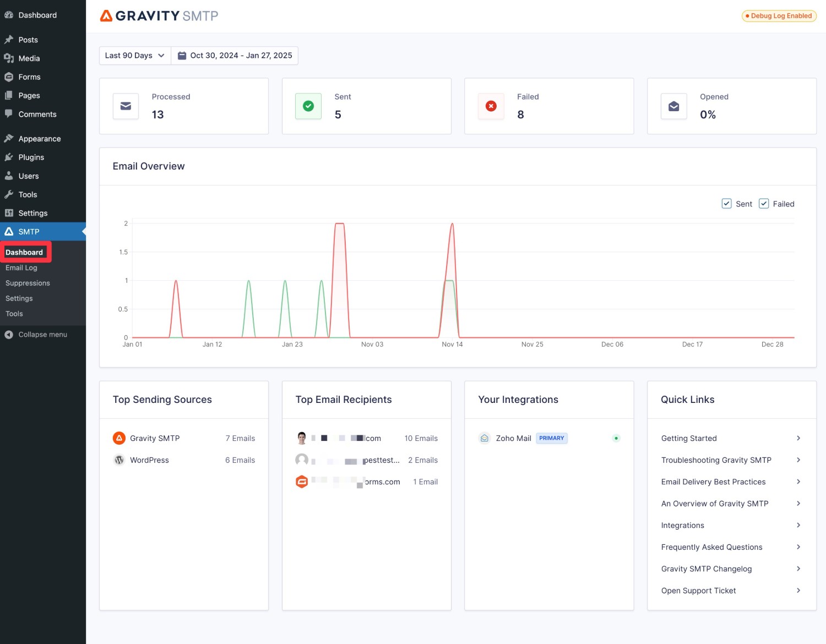Click the WordPress Dashboard gauge icon

coord(9,15)
